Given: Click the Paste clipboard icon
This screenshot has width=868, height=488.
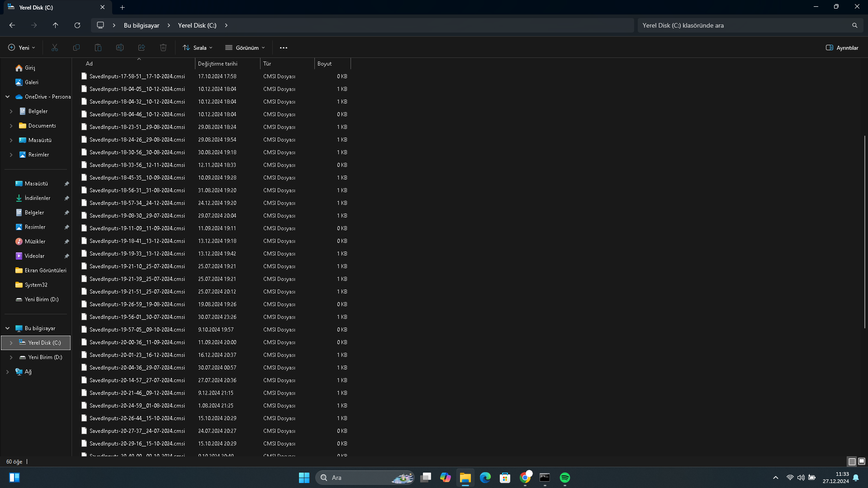Looking at the screenshot, I should pyautogui.click(x=98, y=47).
